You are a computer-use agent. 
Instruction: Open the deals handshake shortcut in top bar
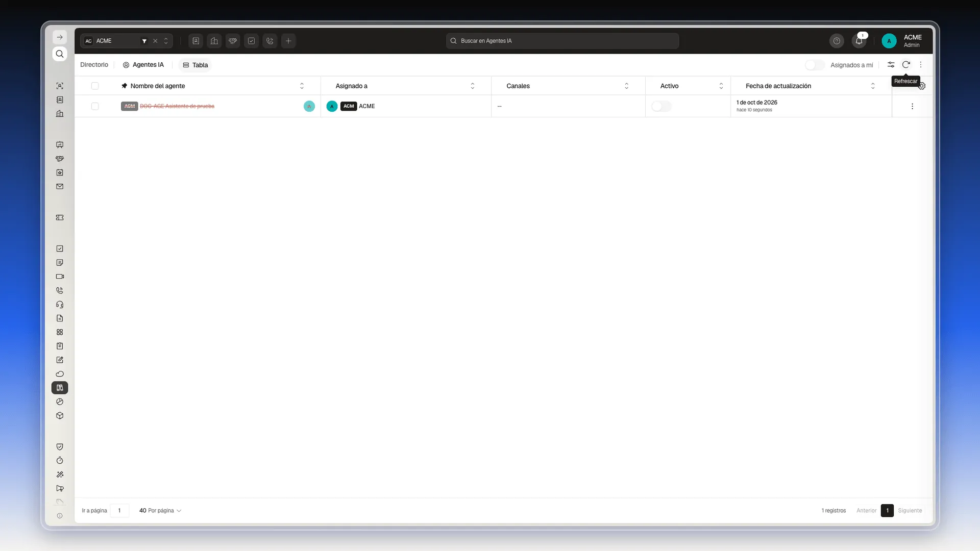coord(233,41)
